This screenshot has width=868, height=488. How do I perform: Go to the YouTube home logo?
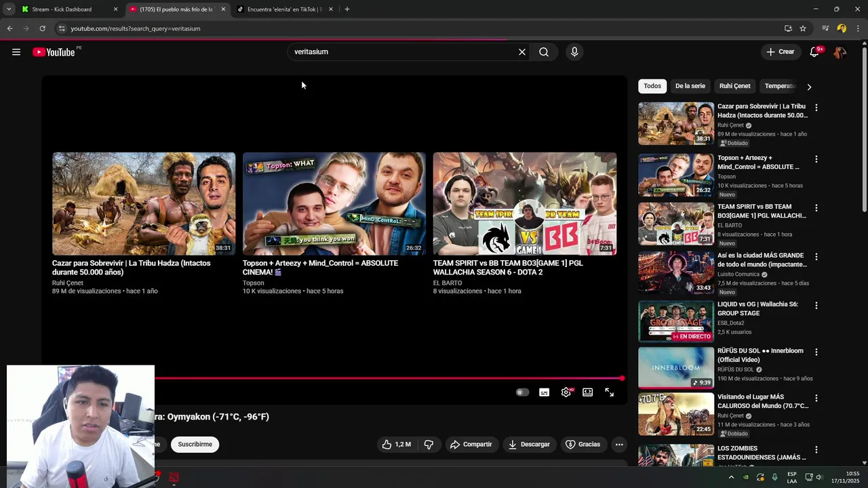point(54,52)
